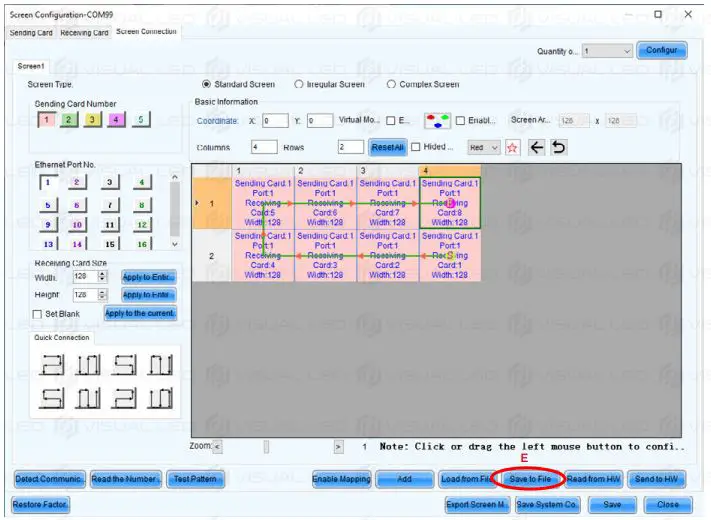Switch to the Sending Card tab
Screen dimensions: 711x520
click(x=31, y=33)
